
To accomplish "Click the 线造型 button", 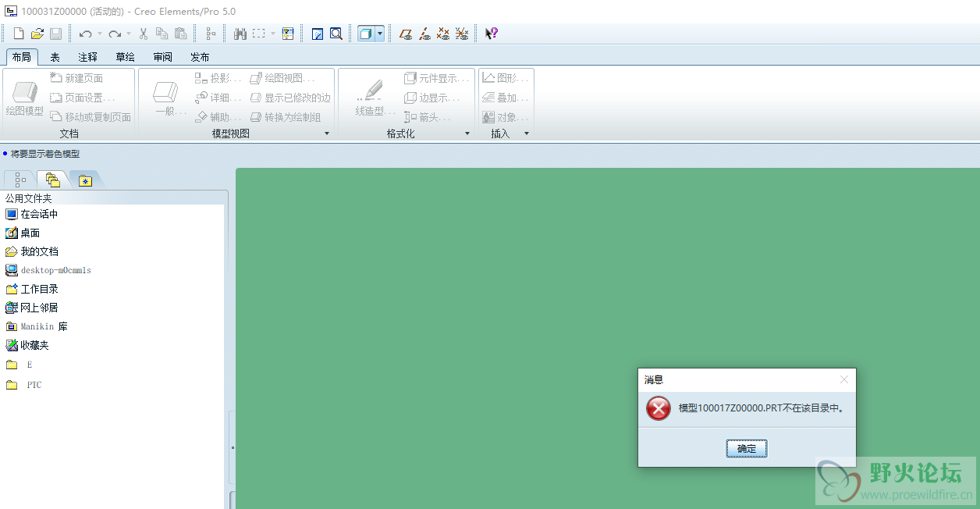I will click(374, 98).
